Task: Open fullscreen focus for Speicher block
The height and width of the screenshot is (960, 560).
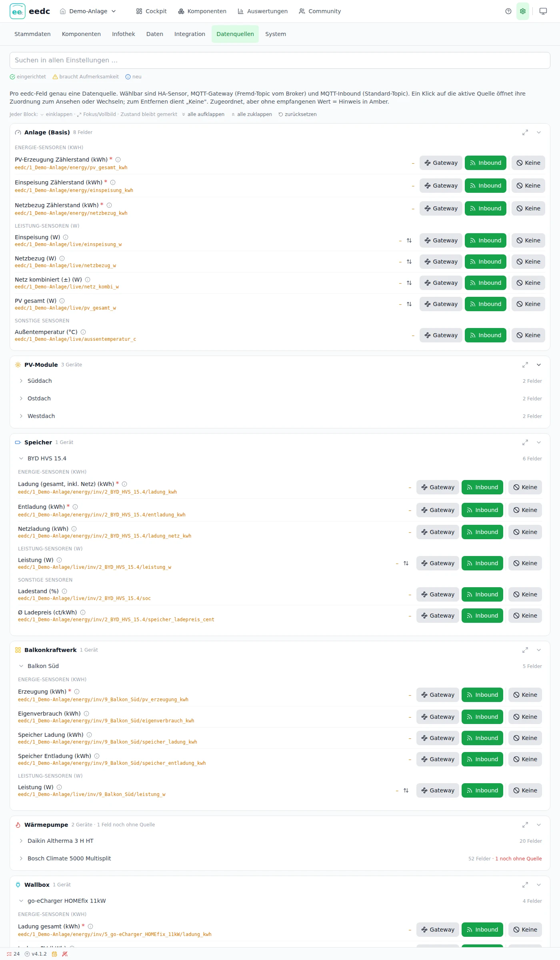Action: 525,442
